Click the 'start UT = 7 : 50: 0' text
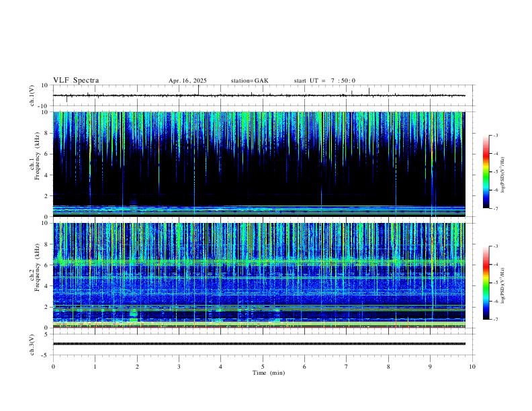The height and width of the screenshot is (411, 532). [324, 81]
